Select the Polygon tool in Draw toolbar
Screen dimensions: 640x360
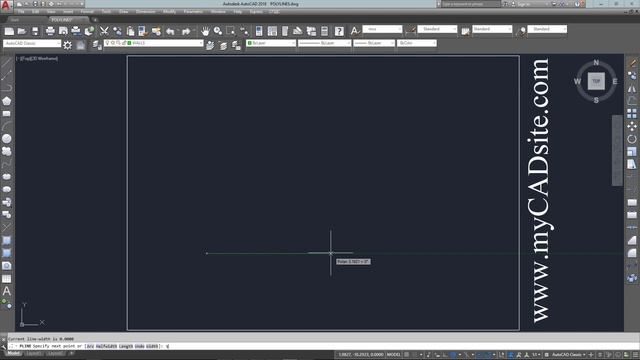pyautogui.click(x=7, y=101)
